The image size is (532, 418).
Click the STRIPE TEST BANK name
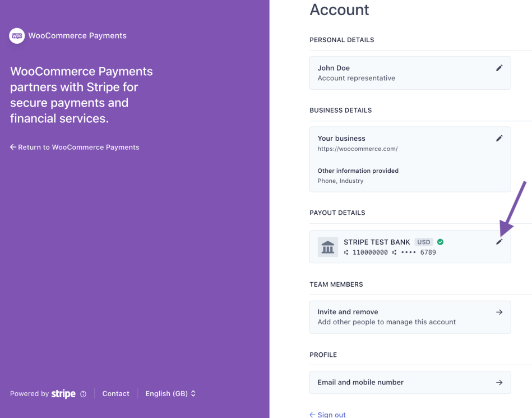click(x=377, y=242)
